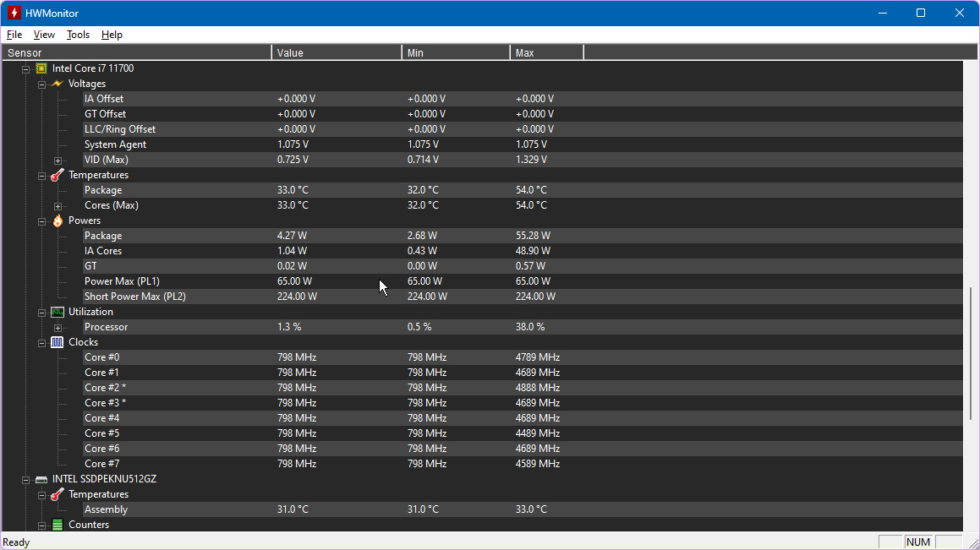
Task: Click the Sensor column header
Action: pos(137,52)
